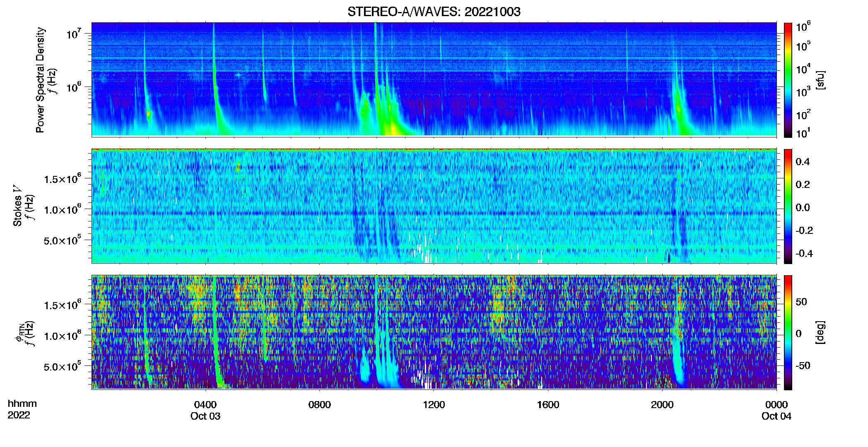Click the burst near 2030 in phi RTN panel

678,335
